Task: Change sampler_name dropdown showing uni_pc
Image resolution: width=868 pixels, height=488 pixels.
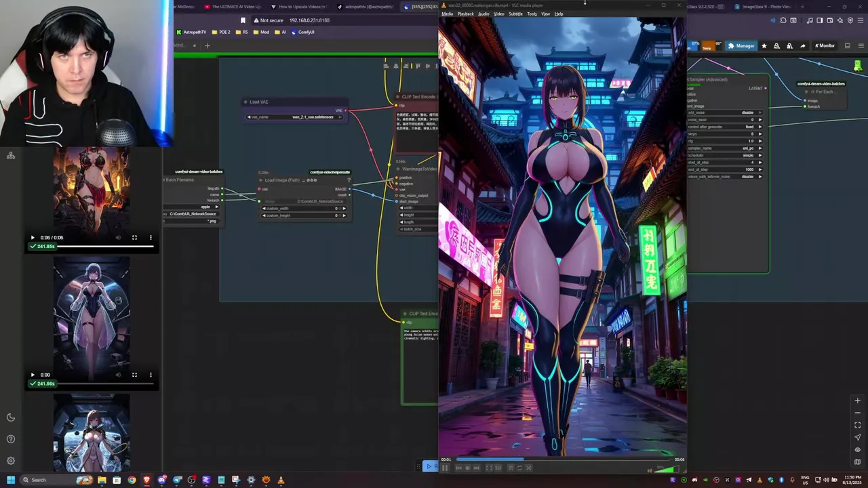Action: click(725, 148)
